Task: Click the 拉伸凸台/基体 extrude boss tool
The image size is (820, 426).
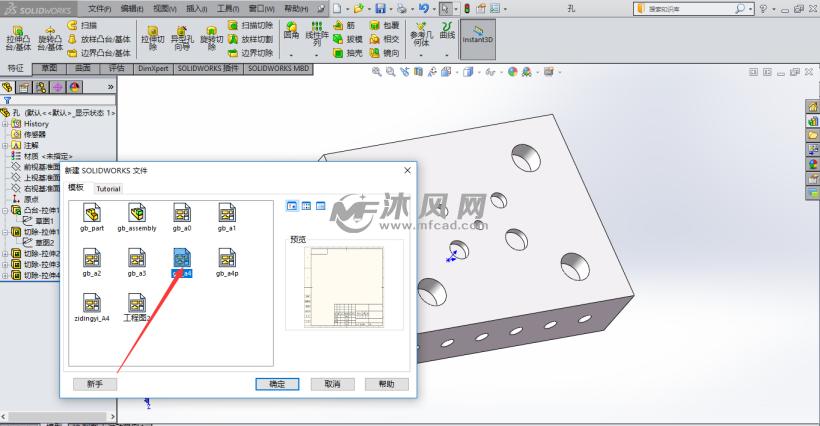Action: [18, 39]
